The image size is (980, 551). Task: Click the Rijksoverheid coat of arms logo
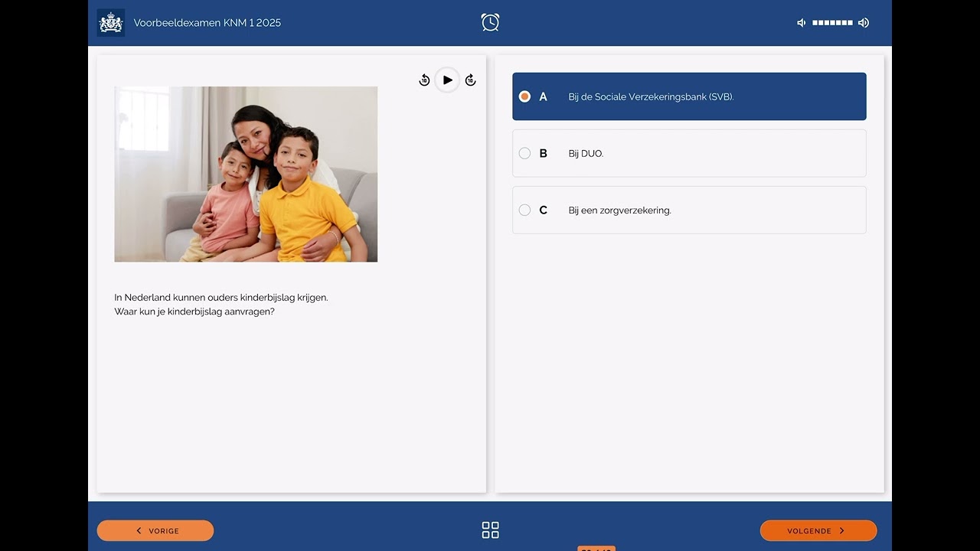pyautogui.click(x=111, y=23)
